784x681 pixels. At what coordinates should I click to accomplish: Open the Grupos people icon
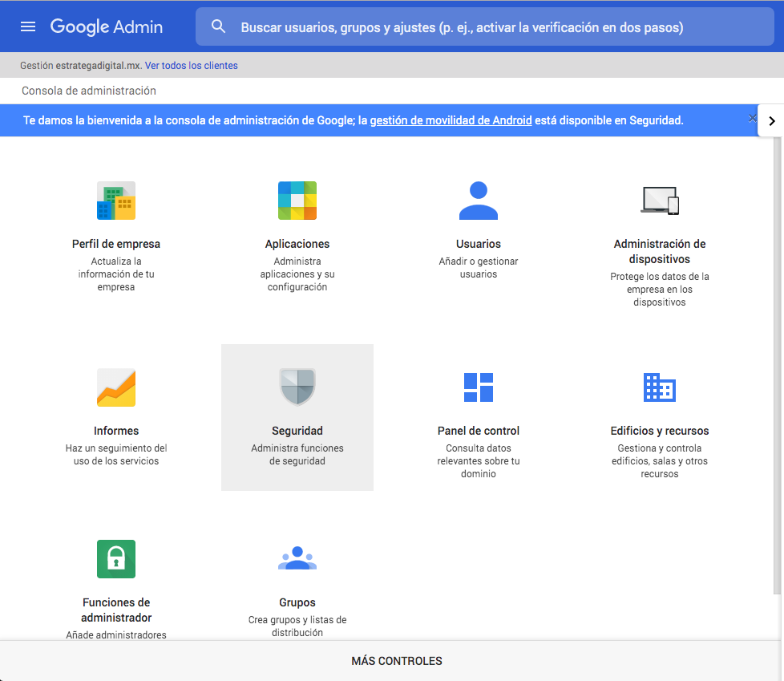click(x=297, y=558)
